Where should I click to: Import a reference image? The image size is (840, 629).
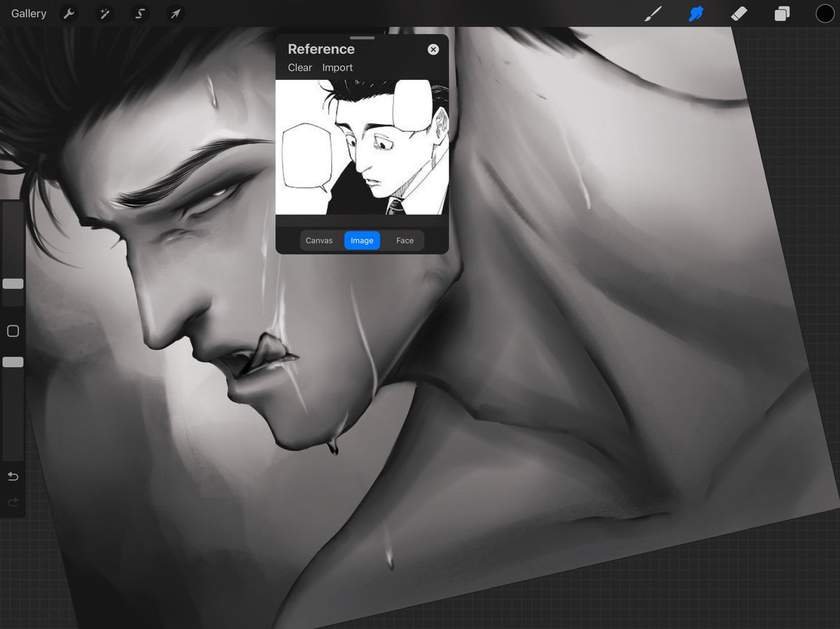tap(337, 67)
